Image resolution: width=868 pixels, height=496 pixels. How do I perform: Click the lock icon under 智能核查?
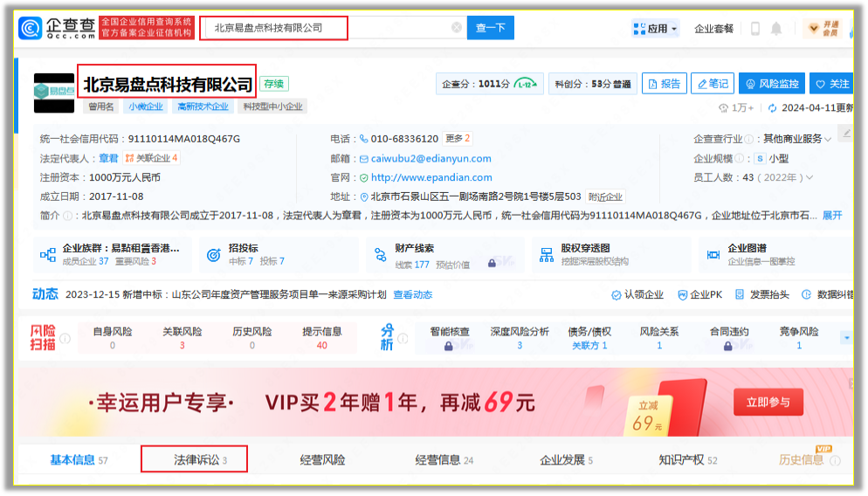[448, 346]
